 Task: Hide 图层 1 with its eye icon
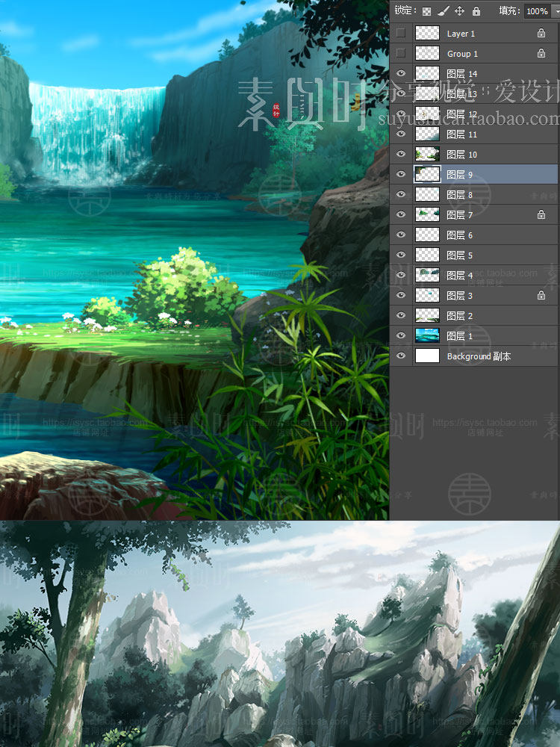[401, 335]
